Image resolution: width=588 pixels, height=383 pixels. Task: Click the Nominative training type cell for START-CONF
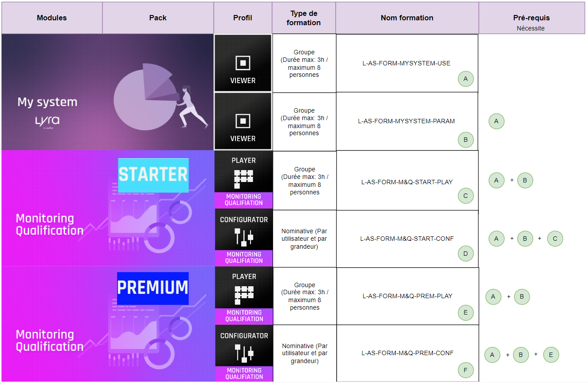coord(304,239)
